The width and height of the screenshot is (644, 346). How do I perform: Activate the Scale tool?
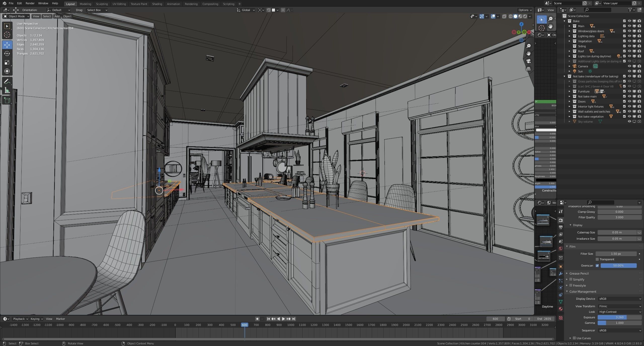(x=7, y=62)
